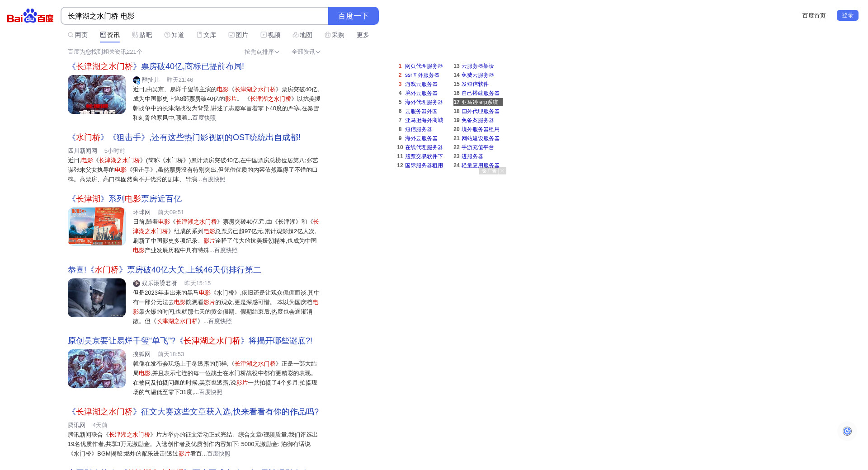Click the floating round icon at bottom right
This screenshot has height=470, width=868.
click(847, 431)
